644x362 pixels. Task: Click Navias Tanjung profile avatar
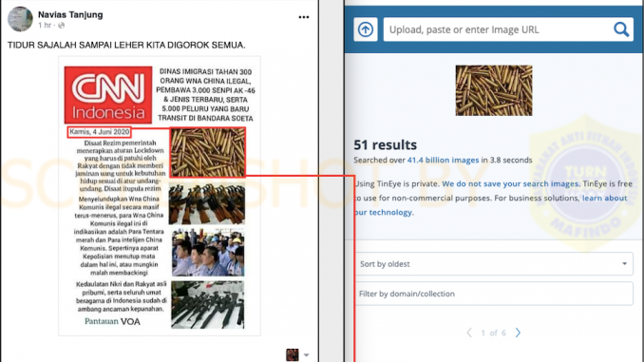click(20, 19)
